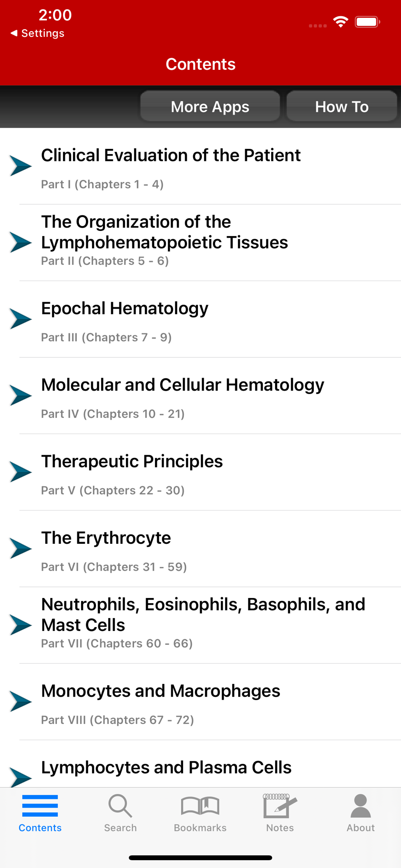
Task: Tap the Contents list icon
Action: [40, 806]
